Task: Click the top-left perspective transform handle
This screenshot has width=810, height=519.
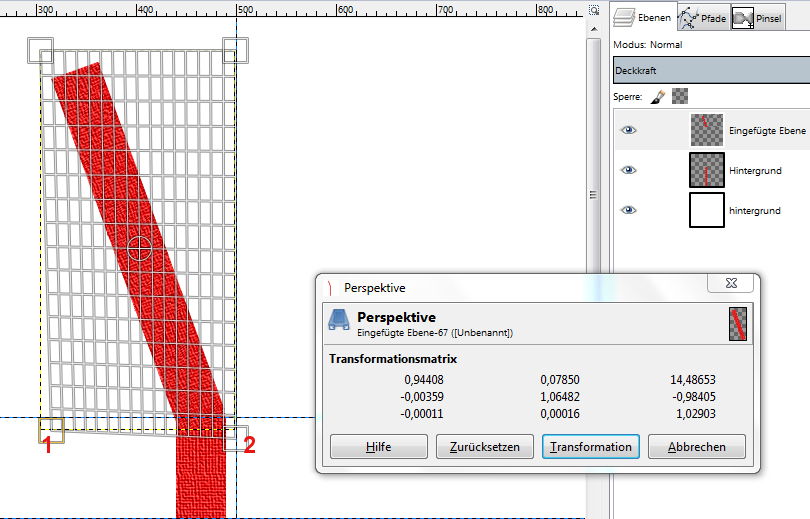Action: click(x=40, y=51)
